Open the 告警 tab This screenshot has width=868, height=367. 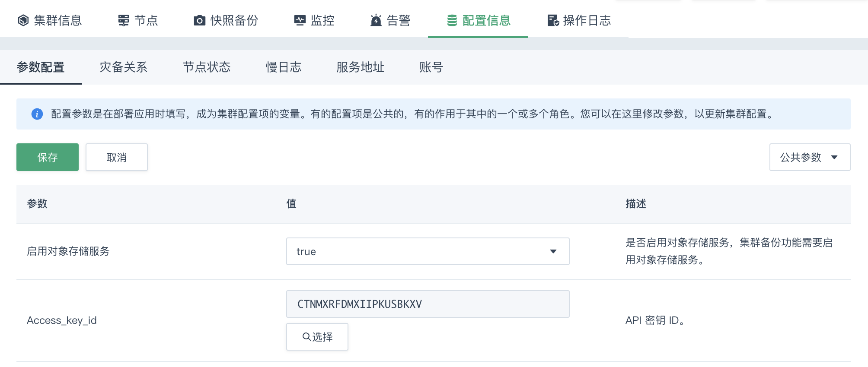(x=390, y=20)
